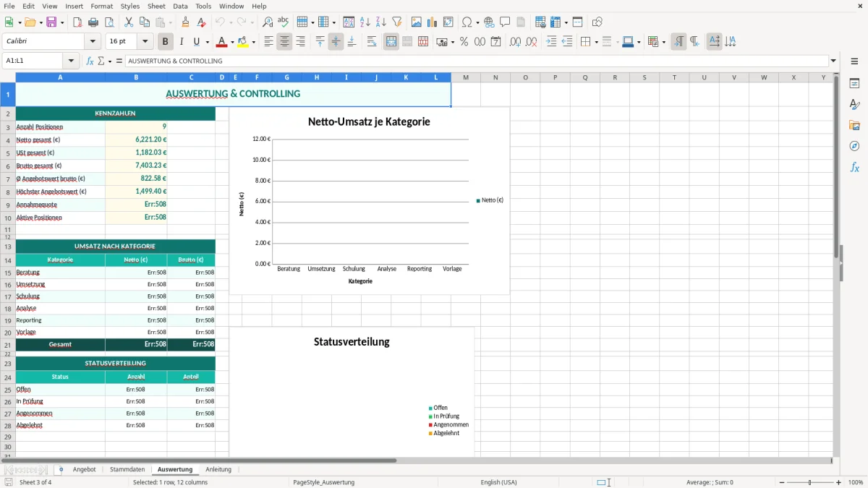The height and width of the screenshot is (488, 868).
Task: Click the Draw Functions shapes icon
Action: click(x=597, y=22)
